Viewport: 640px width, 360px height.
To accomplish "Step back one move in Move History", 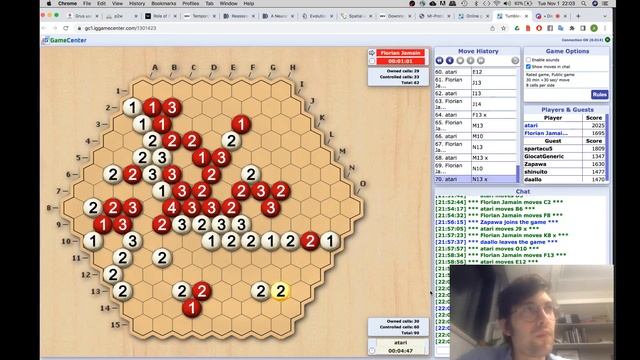I will 449,60.
